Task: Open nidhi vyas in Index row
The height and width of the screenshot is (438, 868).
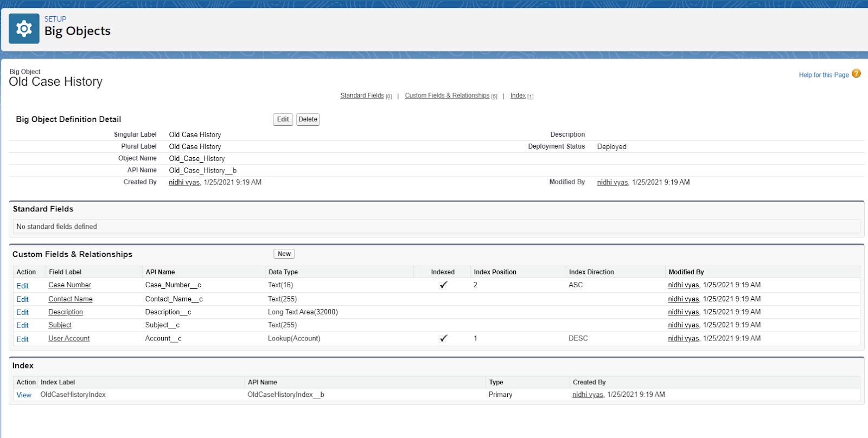Action: (x=588, y=395)
